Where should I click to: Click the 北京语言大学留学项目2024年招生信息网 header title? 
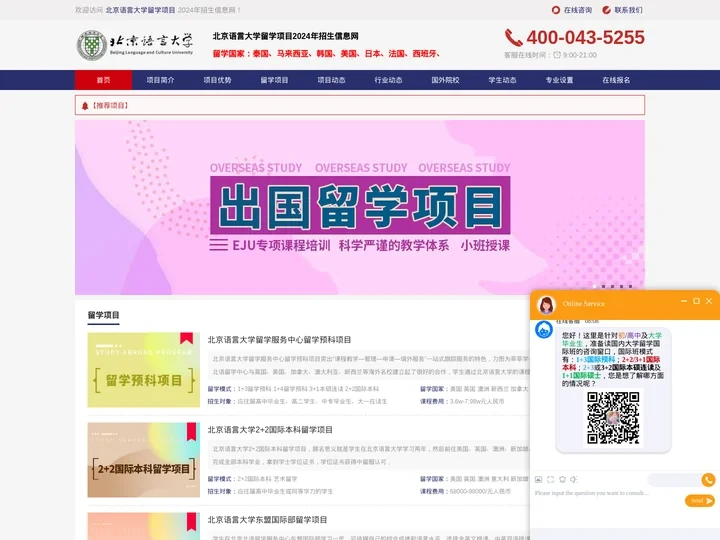(285, 36)
